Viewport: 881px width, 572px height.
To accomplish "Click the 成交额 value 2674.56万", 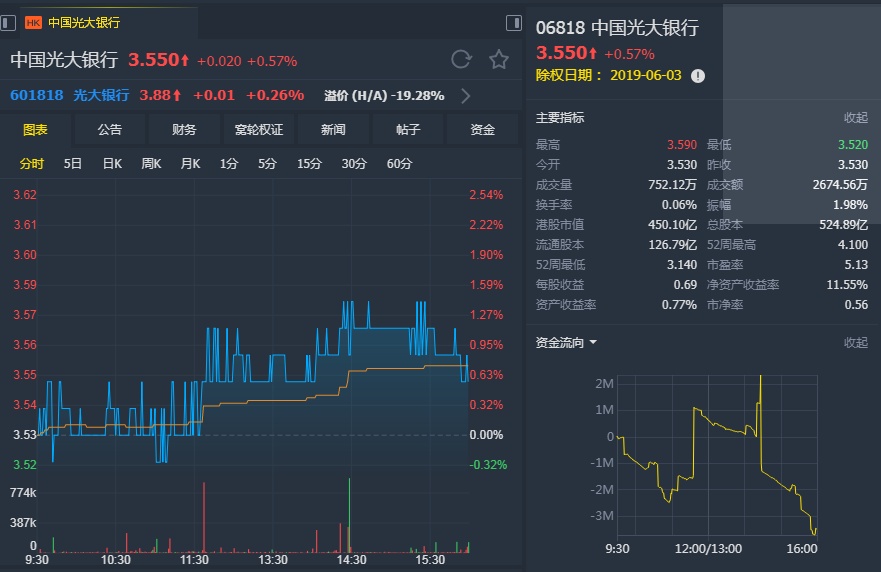I will point(840,185).
